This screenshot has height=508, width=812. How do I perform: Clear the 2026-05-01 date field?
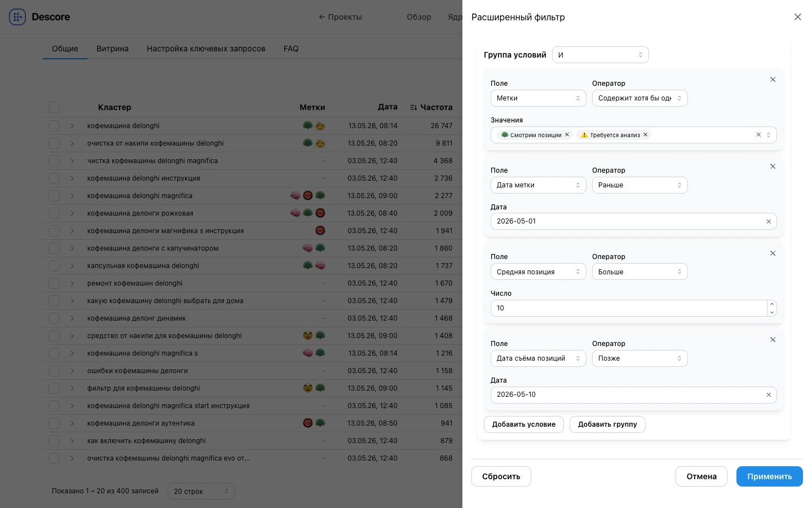(769, 222)
